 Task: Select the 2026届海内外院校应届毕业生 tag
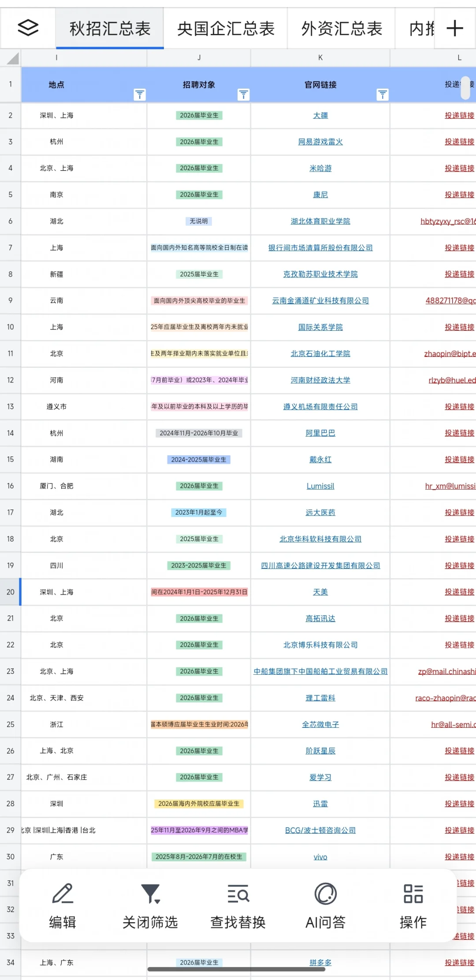pyautogui.click(x=199, y=804)
